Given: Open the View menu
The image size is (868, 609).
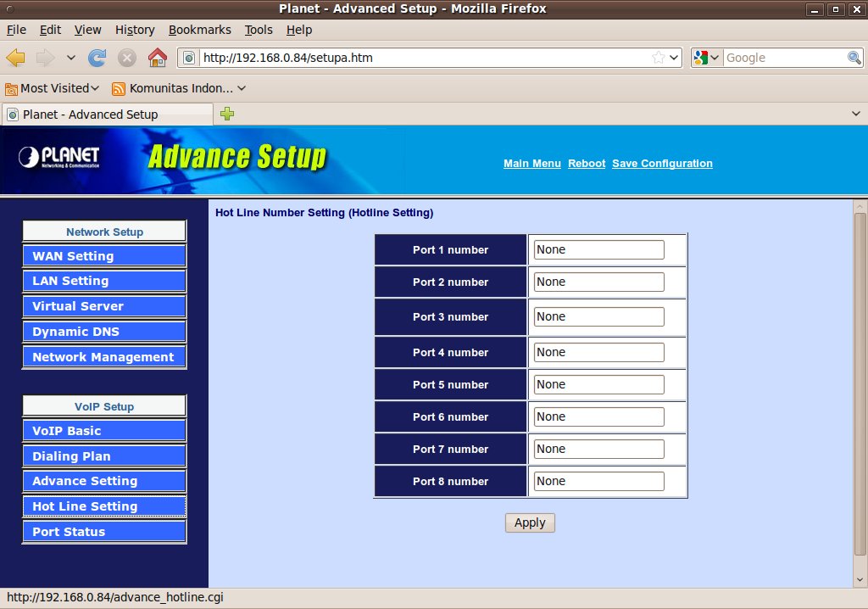Looking at the screenshot, I should pos(87,30).
